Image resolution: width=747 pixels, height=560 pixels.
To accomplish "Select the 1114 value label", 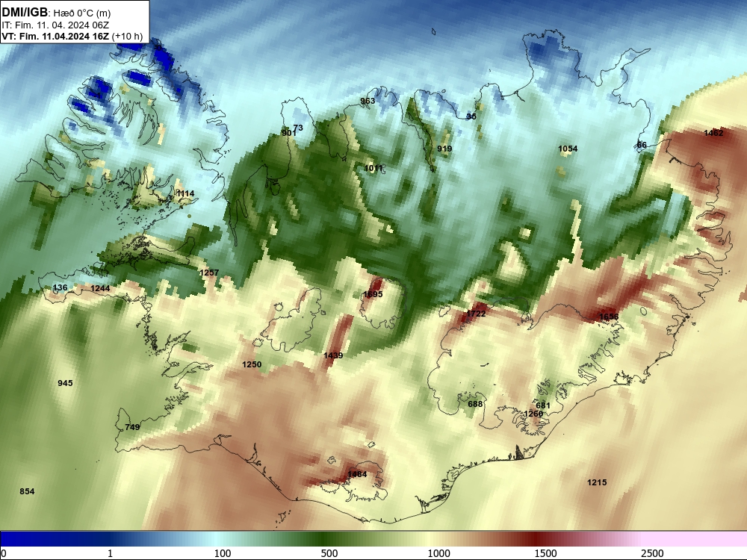I will click(185, 193).
